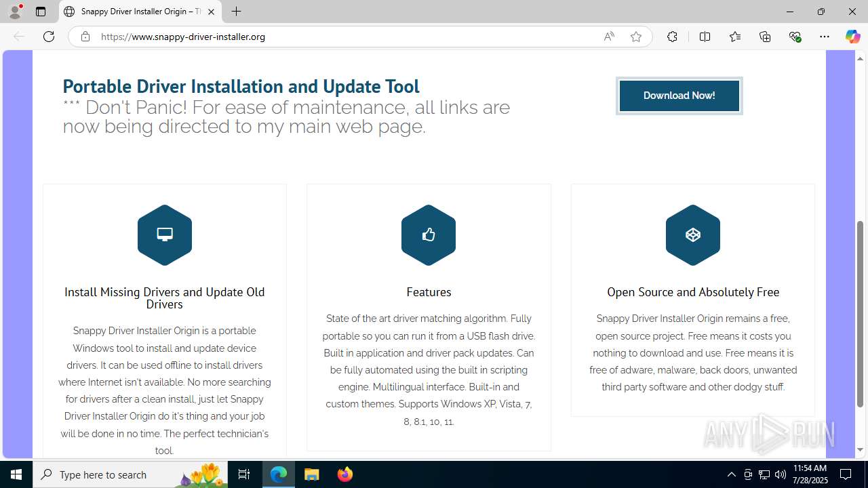Click the thumbs-up Features hexagon icon
Screen dimensions: 868x488
tap(429, 235)
